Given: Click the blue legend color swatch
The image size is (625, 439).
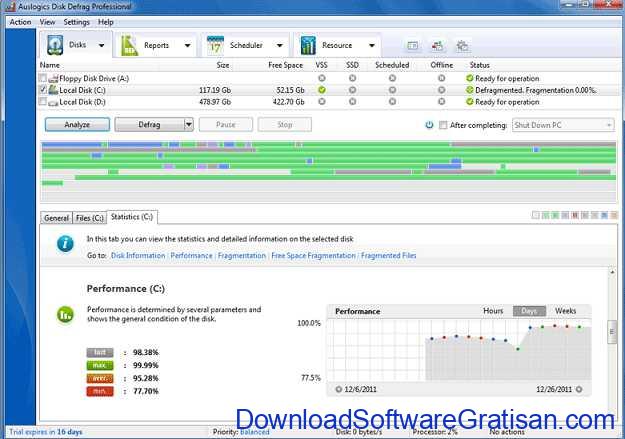Looking at the screenshot, I should [604, 216].
